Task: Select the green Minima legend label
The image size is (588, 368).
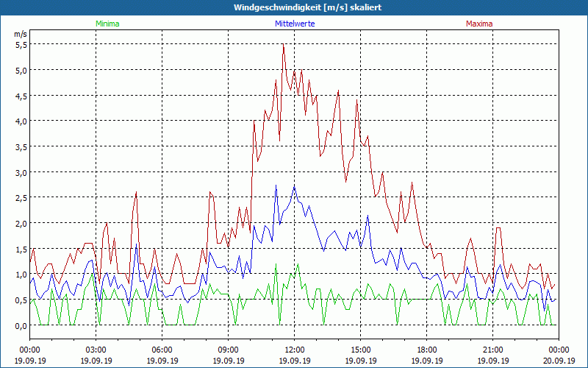Action: (107, 24)
